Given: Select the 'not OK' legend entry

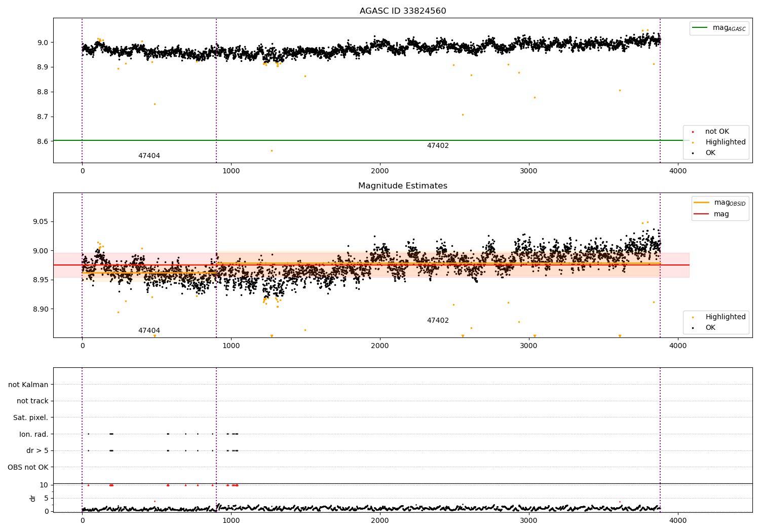Looking at the screenshot, I should [x=717, y=132].
